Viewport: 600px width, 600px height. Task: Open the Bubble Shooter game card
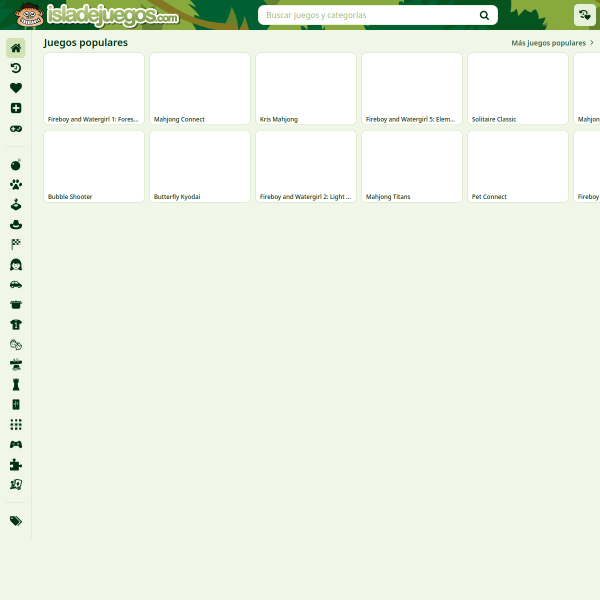(x=94, y=166)
